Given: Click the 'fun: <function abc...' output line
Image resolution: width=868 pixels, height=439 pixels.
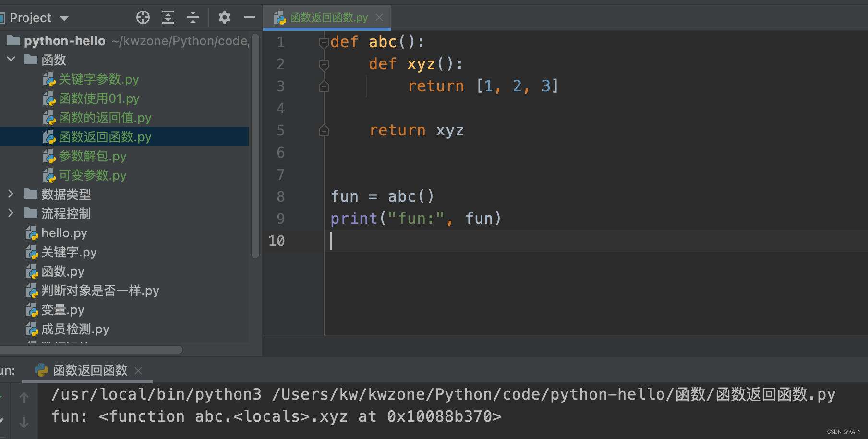Looking at the screenshot, I should pyautogui.click(x=277, y=416).
